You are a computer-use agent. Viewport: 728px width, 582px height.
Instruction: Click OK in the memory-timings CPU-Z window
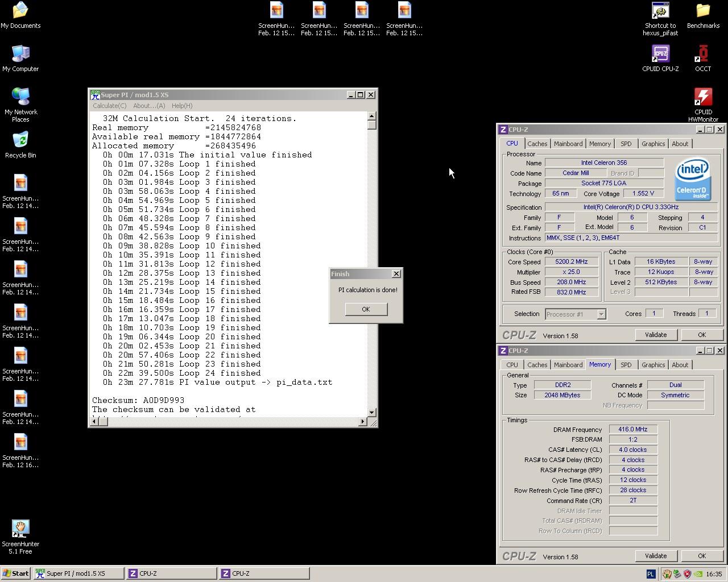point(702,556)
